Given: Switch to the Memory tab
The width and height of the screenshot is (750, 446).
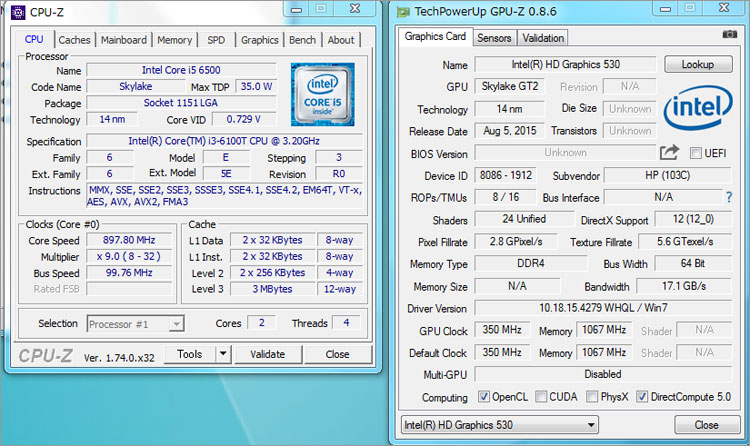Looking at the screenshot, I should [x=175, y=40].
